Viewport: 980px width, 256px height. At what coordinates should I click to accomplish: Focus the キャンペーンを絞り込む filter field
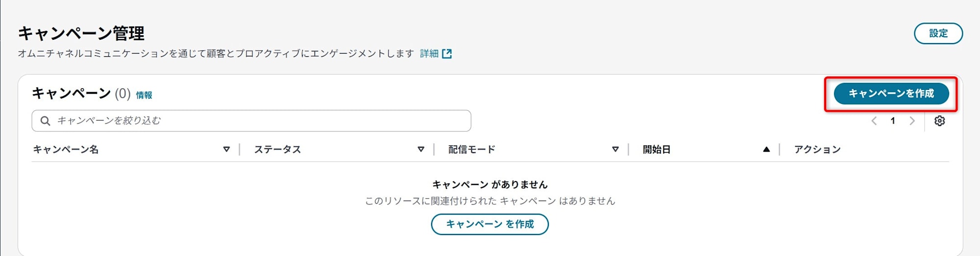(251, 121)
